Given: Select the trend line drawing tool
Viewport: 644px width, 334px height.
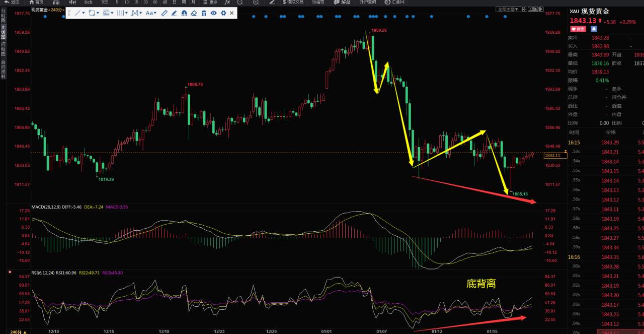Looking at the screenshot, I should tap(77, 13).
